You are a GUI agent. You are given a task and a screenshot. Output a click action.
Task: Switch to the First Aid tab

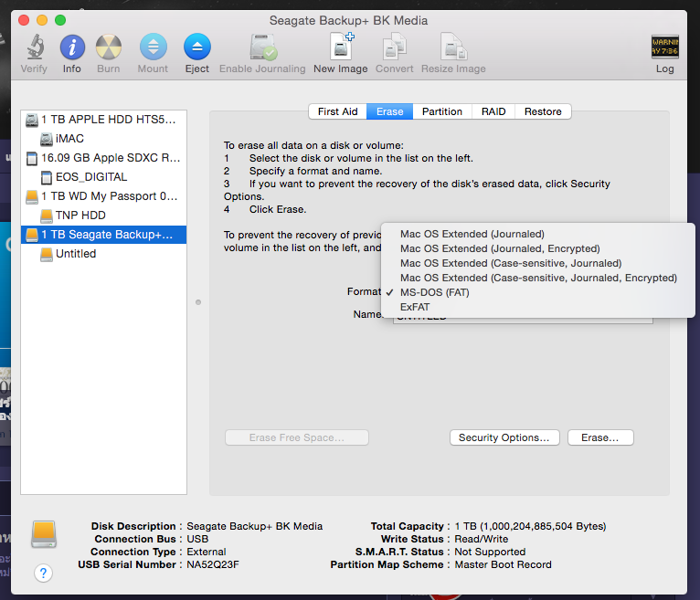(337, 111)
